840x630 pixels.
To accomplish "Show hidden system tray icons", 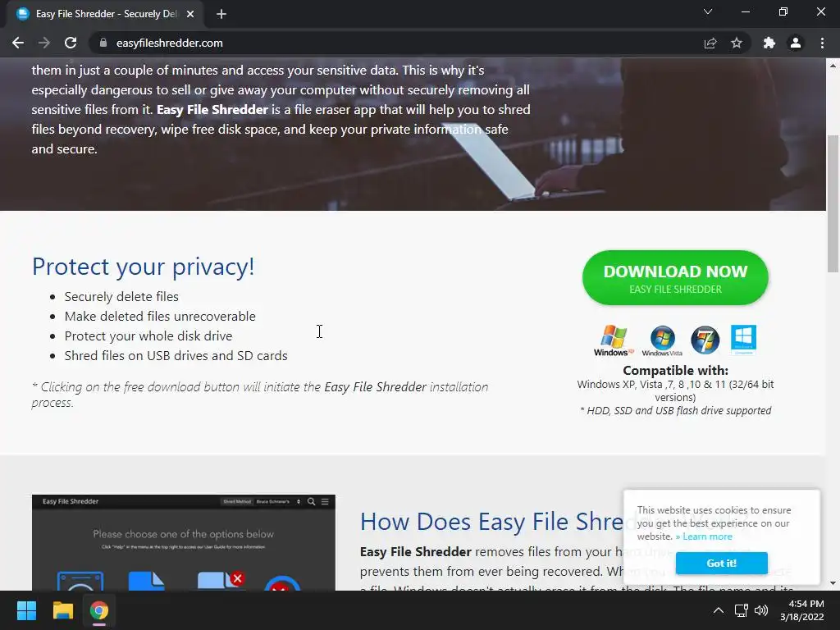I will tap(719, 610).
